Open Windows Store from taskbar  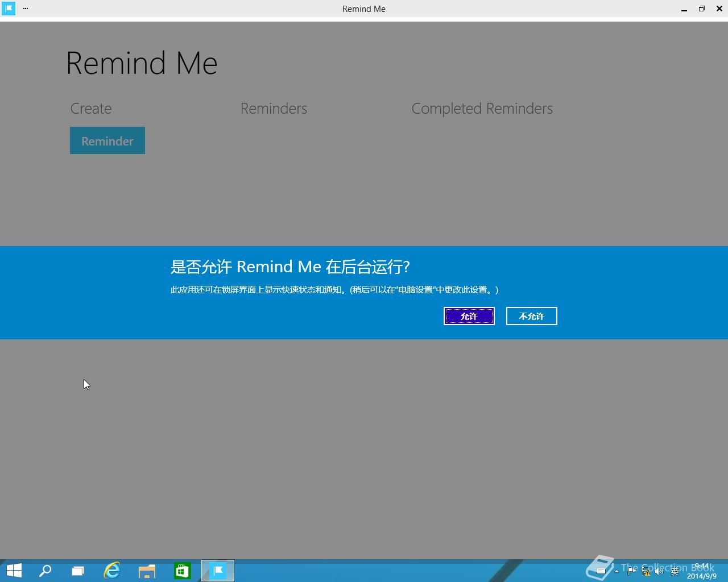coord(182,571)
